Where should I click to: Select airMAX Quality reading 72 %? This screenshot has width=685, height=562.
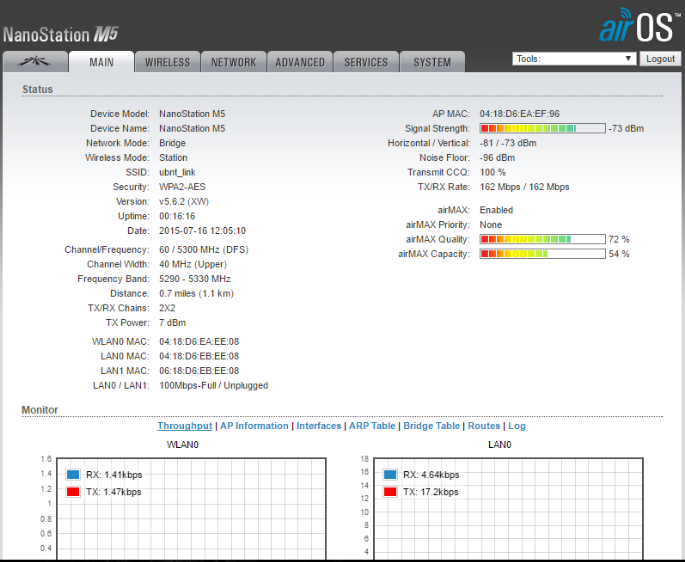(619, 239)
